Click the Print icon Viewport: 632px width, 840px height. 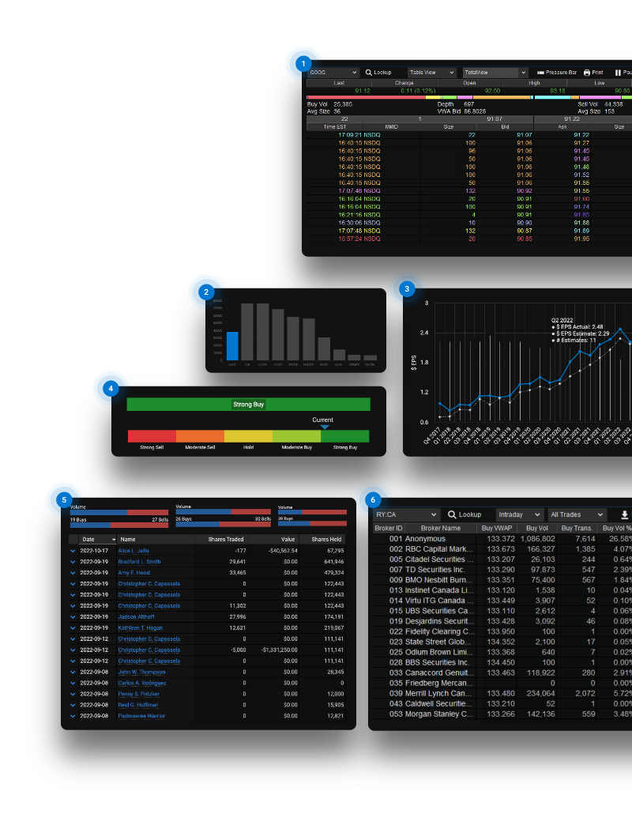pyautogui.click(x=587, y=73)
